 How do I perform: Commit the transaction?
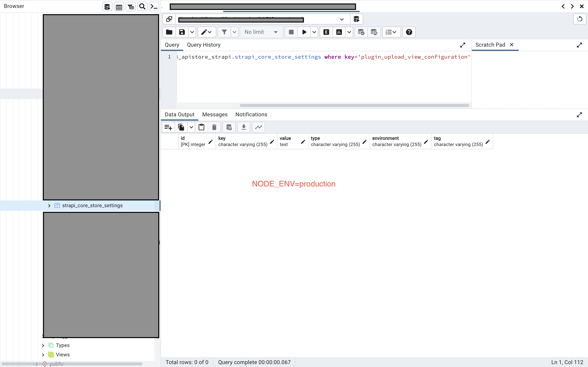pyautogui.click(x=361, y=32)
